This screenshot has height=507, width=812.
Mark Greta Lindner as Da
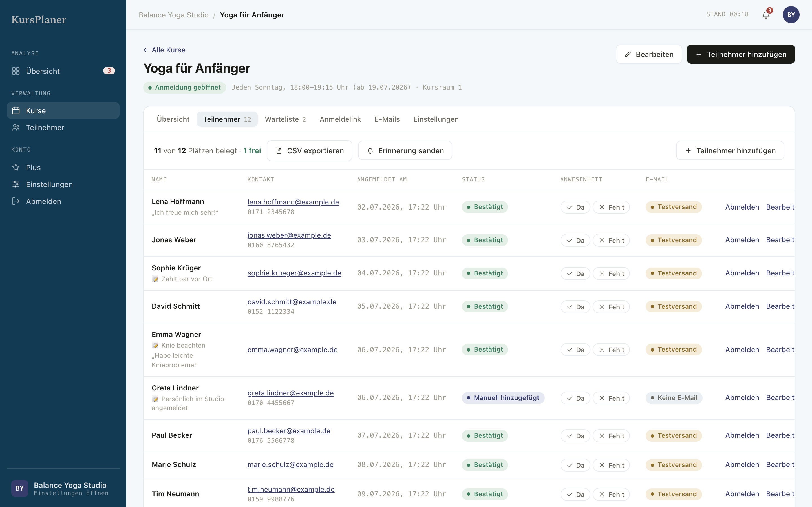[575, 398]
